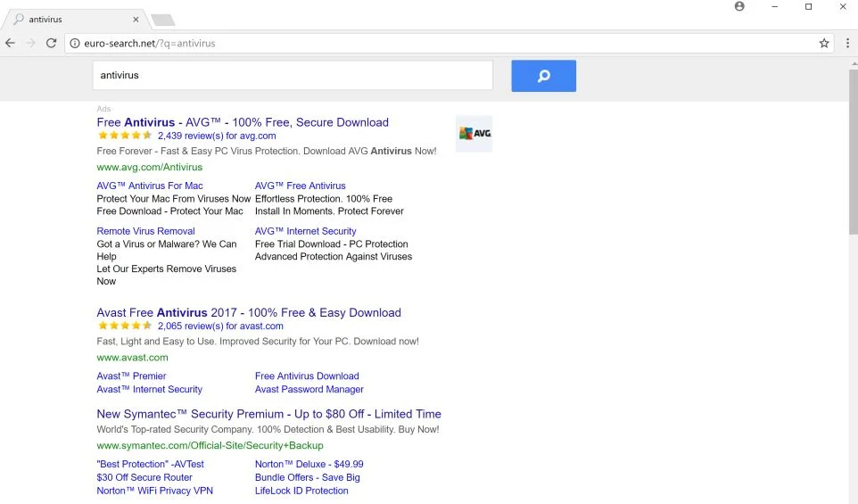Screen dimensions: 858x504
Task: Open Remote Virus Removal link
Action: [145, 231]
